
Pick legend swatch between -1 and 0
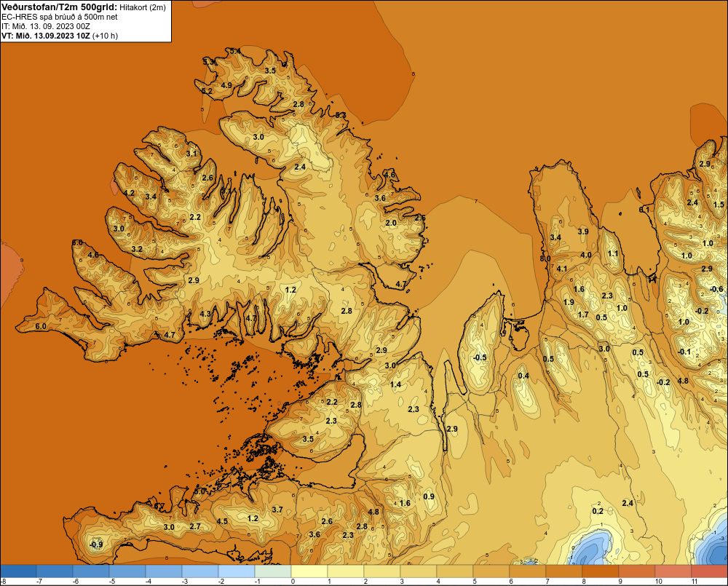273,571
